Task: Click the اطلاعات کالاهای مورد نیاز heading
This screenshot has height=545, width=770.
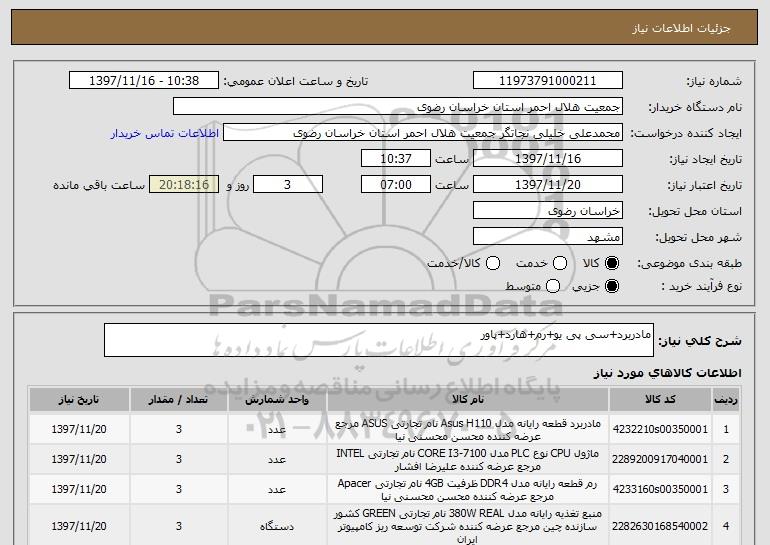Action: point(667,373)
